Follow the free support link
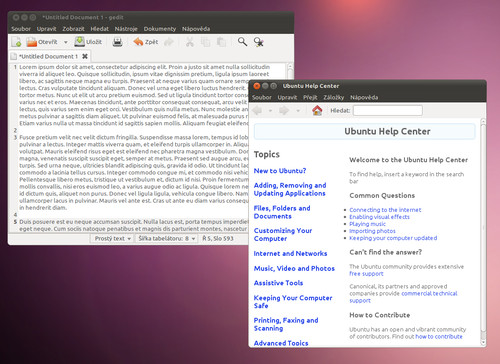This screenshot has height=364, width=500. point(366,274)
